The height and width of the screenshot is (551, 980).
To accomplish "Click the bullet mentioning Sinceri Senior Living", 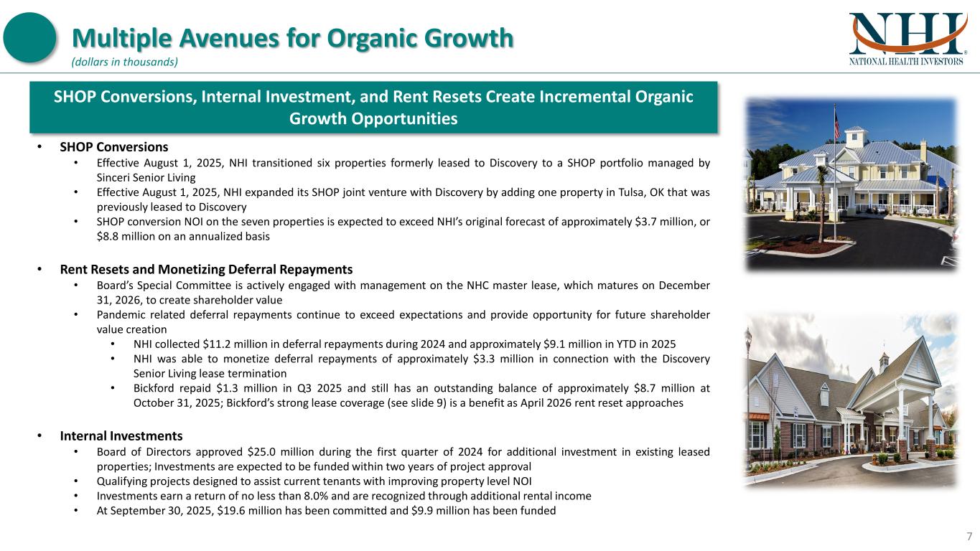I will coord(403,169).
